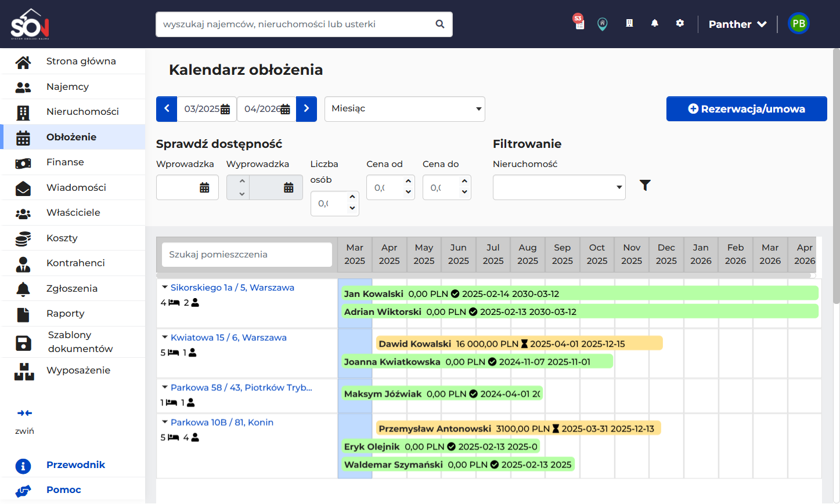Image resolution: width=840 pixels, height=504 pixels.
Task: Open Finanse menu item
Action: (73, 162)
